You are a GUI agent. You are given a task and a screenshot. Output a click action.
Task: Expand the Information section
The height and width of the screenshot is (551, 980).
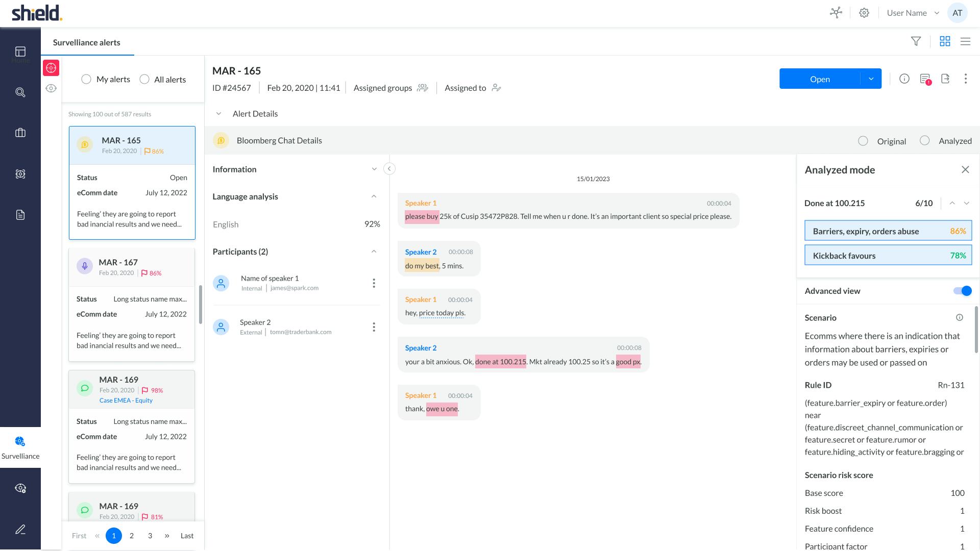374,169
